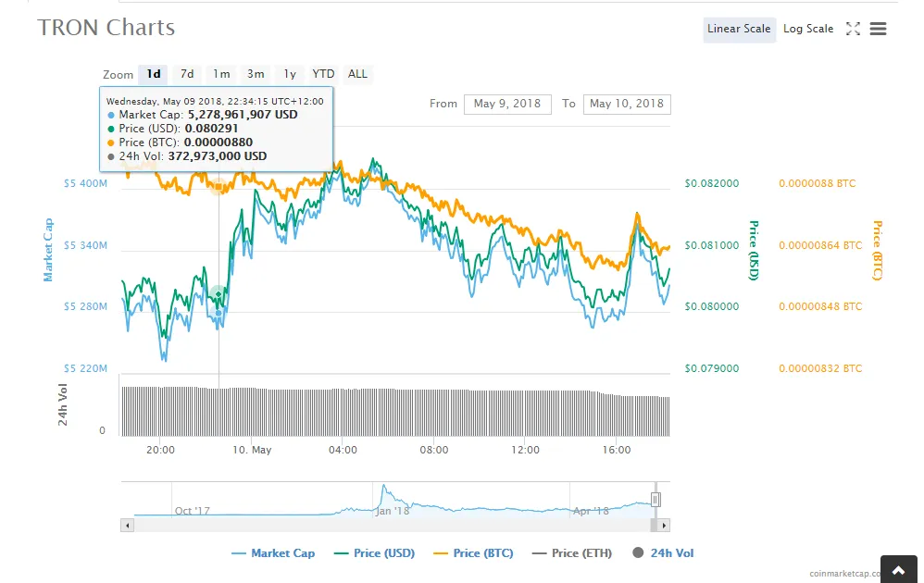This screenshot has width=924, height=583.
Task: Click the Market Cap vertical axis title
Action: (48, 250)
